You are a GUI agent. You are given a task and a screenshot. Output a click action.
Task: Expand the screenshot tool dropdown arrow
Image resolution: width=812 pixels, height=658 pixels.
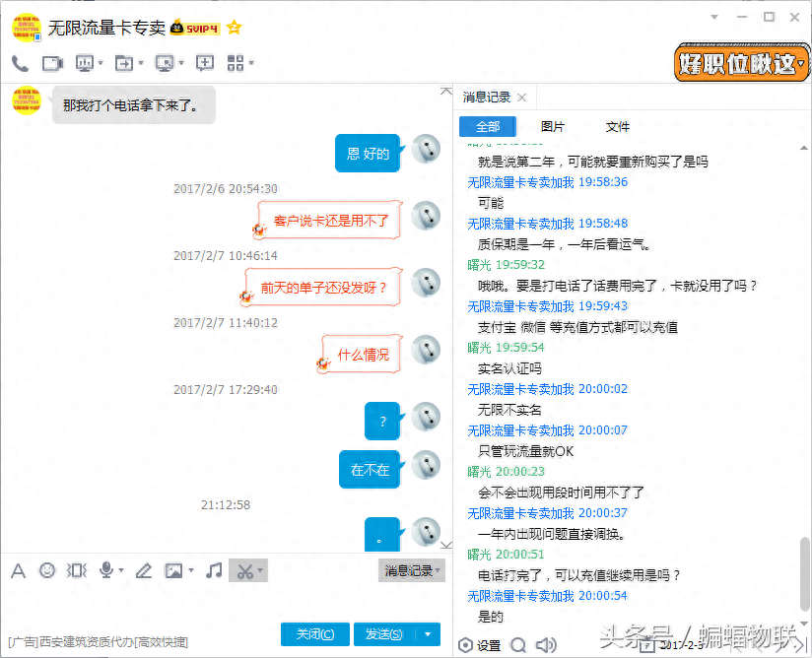pyautogui.click(x=260, y=570)
